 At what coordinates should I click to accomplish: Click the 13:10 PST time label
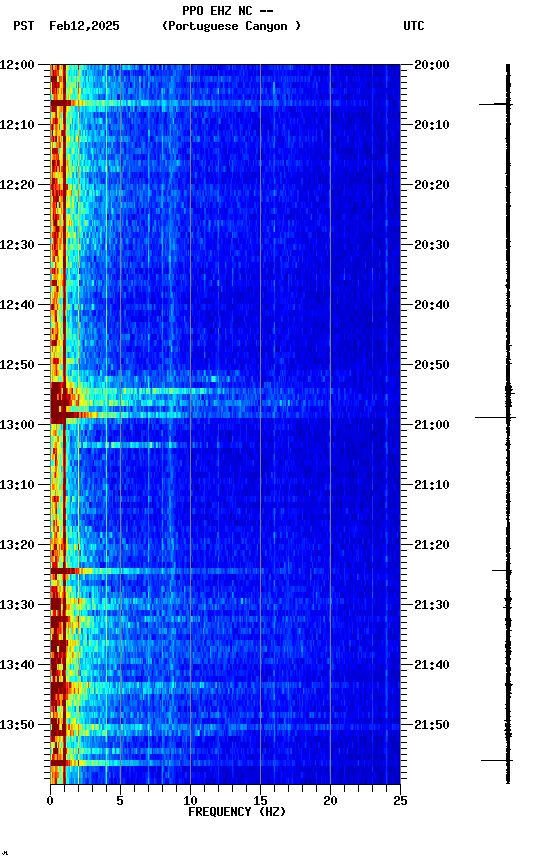point(17,485)
